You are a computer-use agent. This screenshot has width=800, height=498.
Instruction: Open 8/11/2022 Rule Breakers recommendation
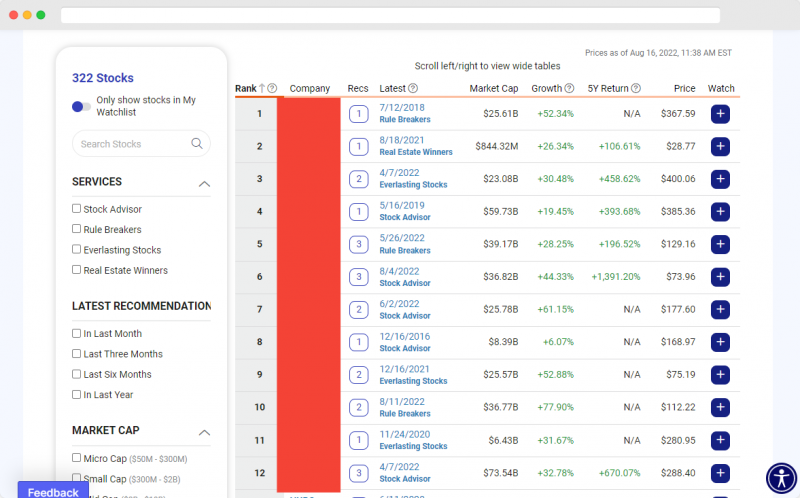[x=405, y=407]
